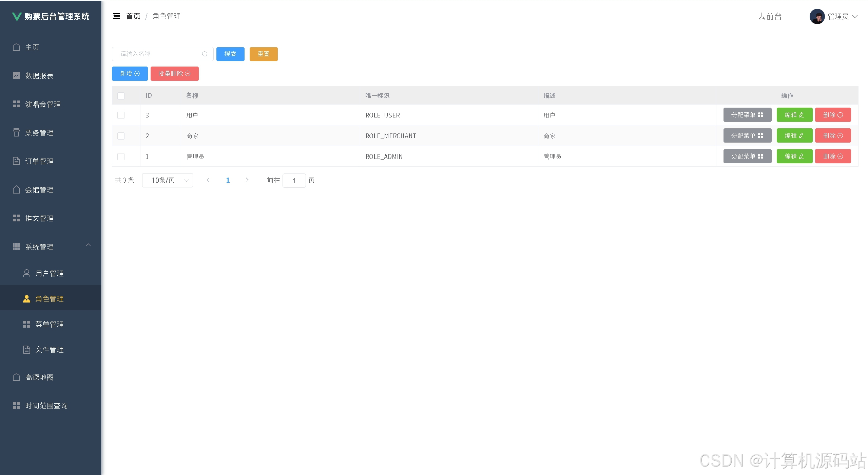Screen dimensions: 868x475
Task: Click 分配菜单 for ROLE_ADMIN row
Action: (x=747, y=156)
